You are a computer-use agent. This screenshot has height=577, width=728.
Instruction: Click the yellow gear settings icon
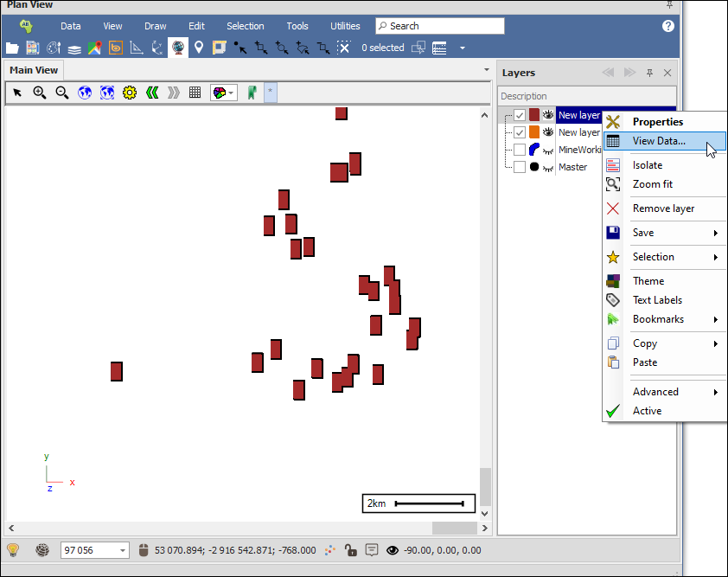click(x=130, y=93)
